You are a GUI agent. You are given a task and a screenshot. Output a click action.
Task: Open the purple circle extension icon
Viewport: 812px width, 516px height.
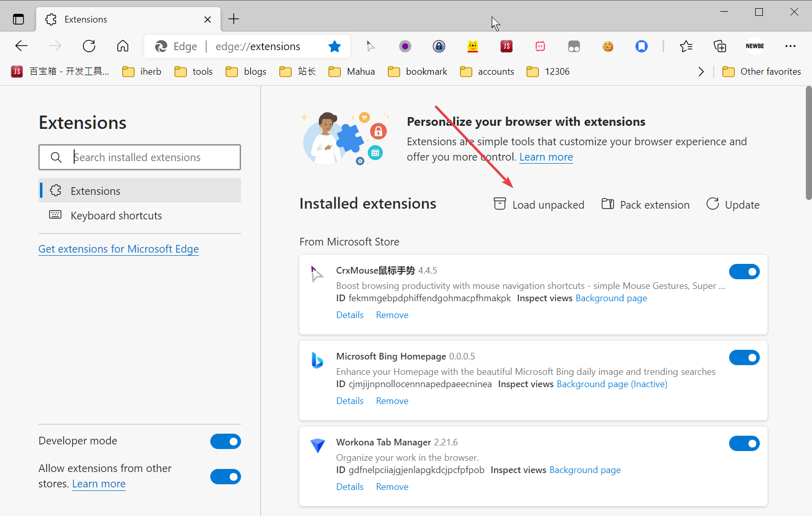click(x=405, y=47)
